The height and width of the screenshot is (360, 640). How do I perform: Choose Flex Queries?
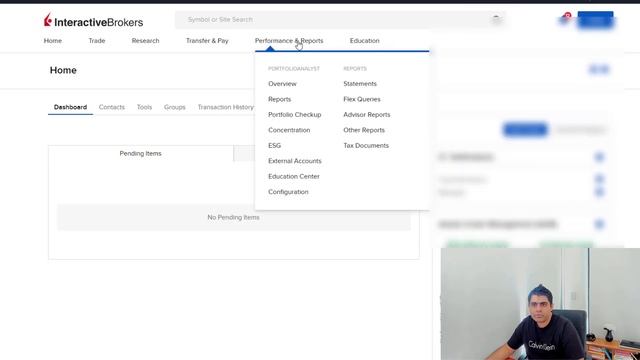(x=362, y=99)
